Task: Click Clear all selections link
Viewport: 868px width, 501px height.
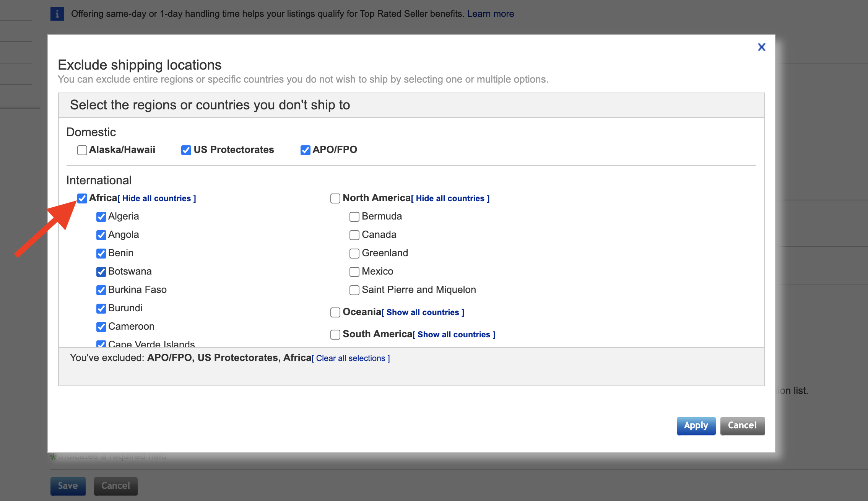Action: tap(351, 358)
